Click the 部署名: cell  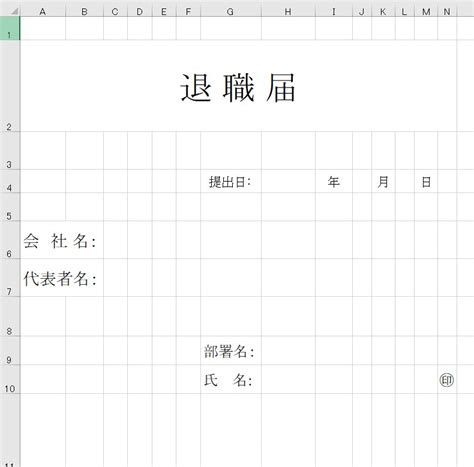tap(231, 350)
